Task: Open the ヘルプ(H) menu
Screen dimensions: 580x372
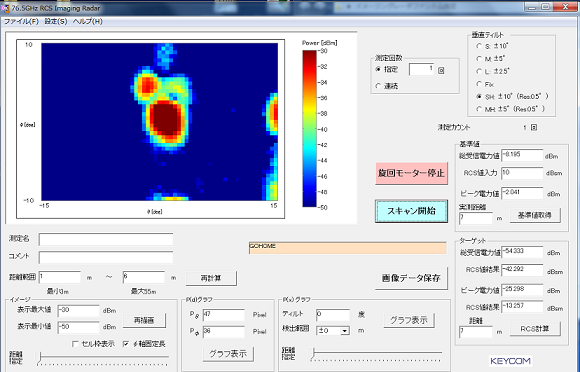Action: 88,21
